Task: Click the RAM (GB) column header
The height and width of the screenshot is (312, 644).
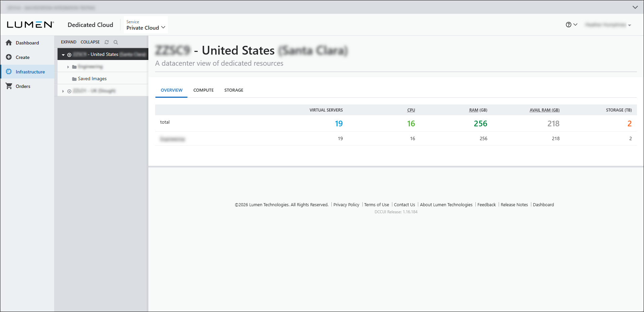Action: (478, 110)
